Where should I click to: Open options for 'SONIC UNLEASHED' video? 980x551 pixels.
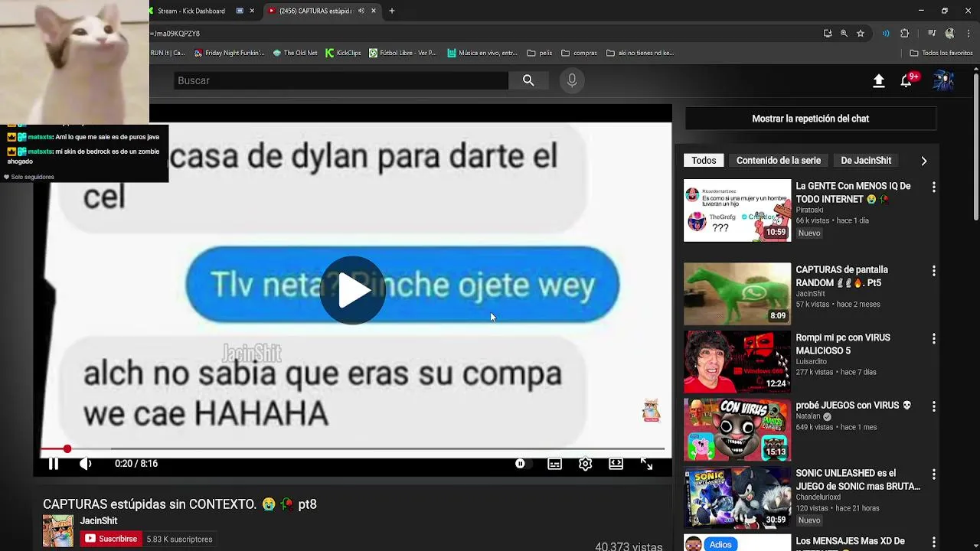point(933,474)
